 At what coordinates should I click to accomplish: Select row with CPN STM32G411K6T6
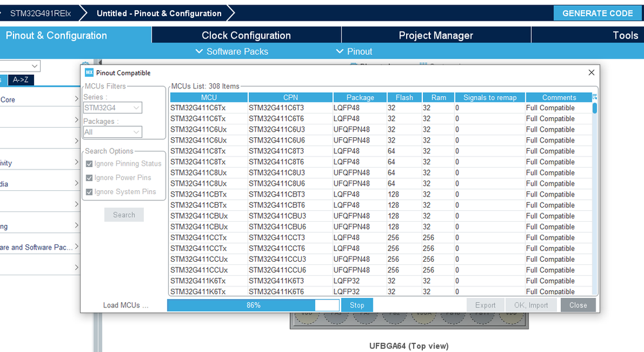[x=381, y=291]
